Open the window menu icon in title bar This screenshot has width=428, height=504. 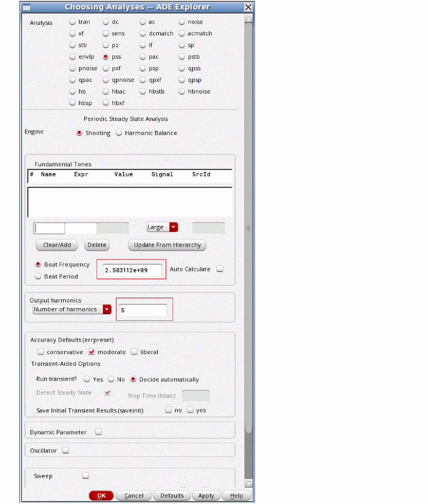tap(27, 7)
